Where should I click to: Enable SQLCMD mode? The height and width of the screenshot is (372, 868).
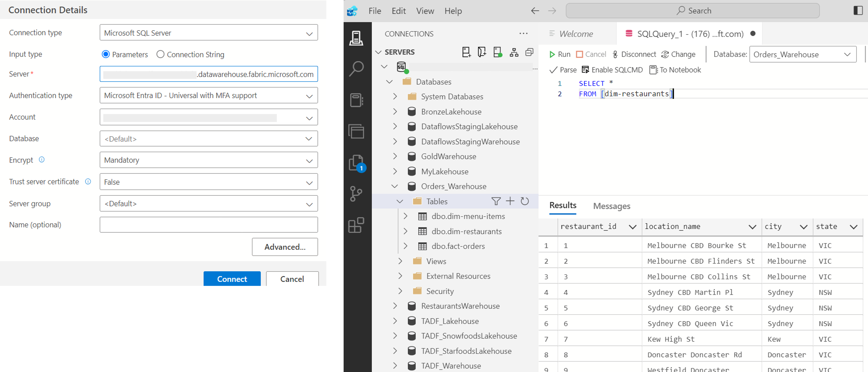pyautogui.click(x=612, y=70)
